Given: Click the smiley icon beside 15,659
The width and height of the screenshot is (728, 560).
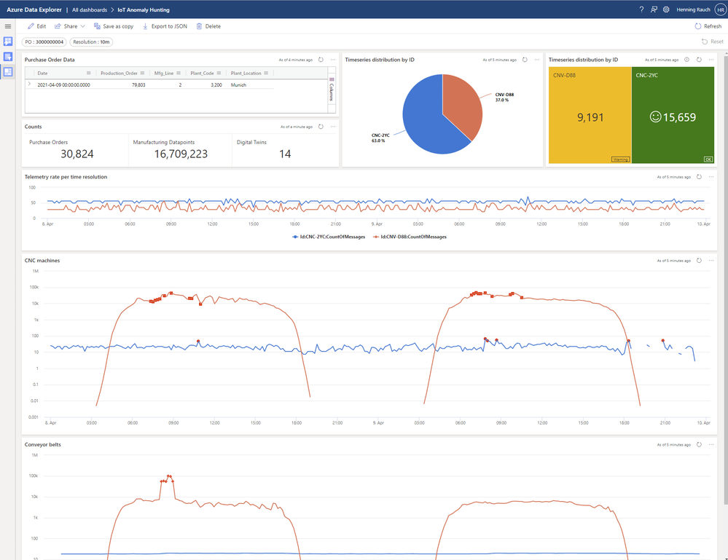Looking at the screenshot, I should [655, 117].
